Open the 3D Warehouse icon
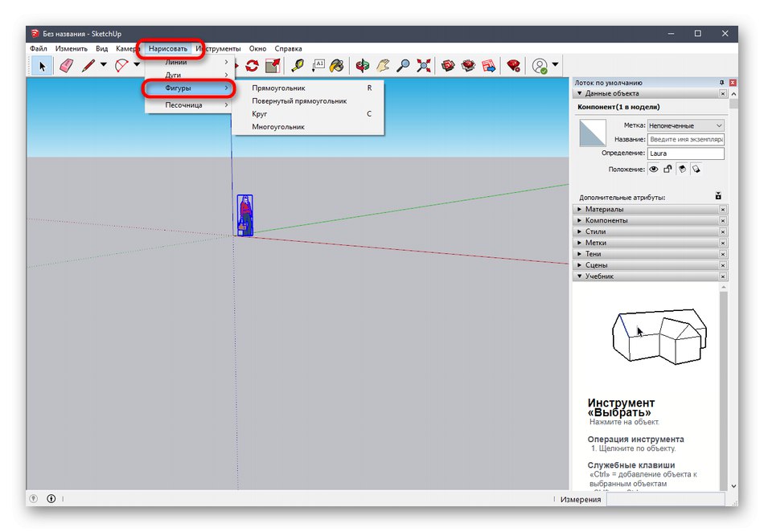Screen dimensions: 764x532 pyautogui.click(x=448, y=66)
